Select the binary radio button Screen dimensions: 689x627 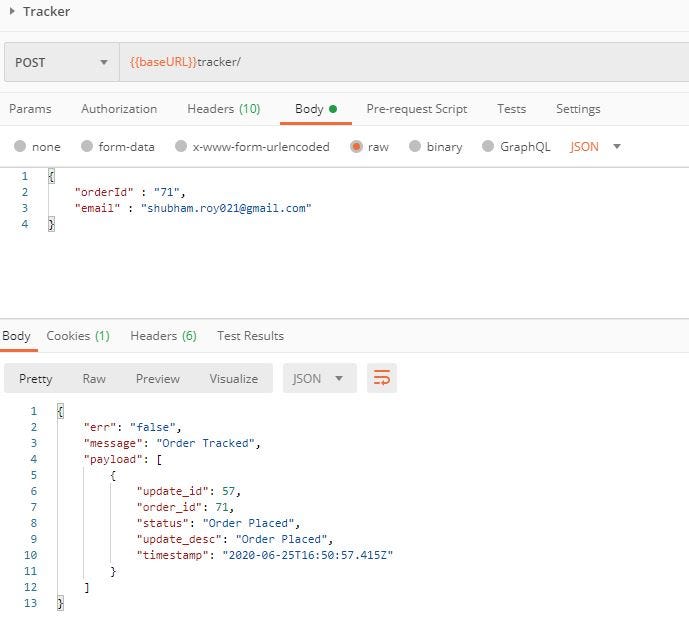[x=415, y=146]
